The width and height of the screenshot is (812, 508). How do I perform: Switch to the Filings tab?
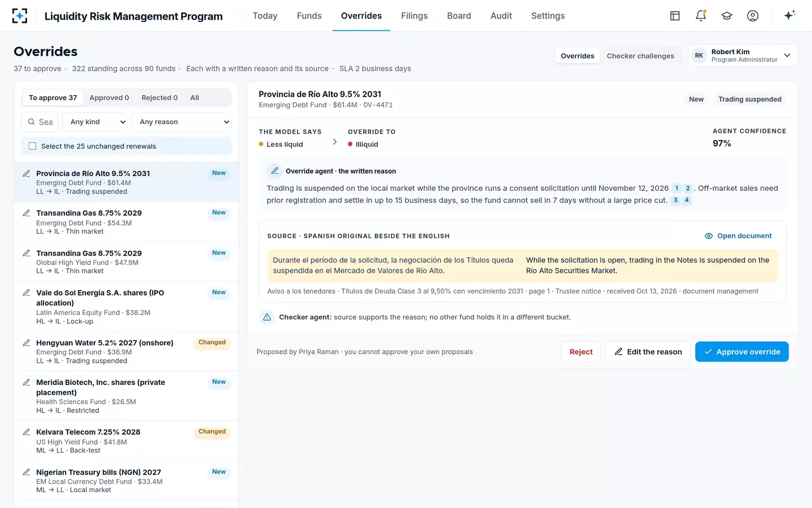tap(414, 16)
